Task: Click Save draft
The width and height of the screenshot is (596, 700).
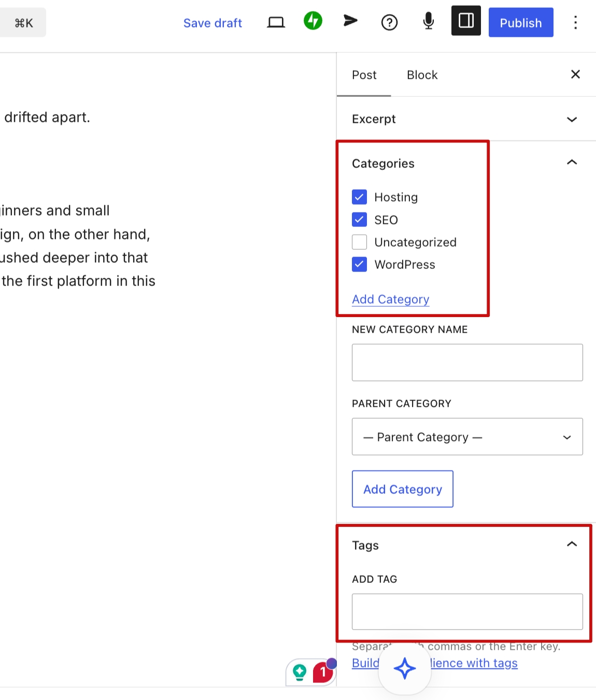Action: pos(212,23)
